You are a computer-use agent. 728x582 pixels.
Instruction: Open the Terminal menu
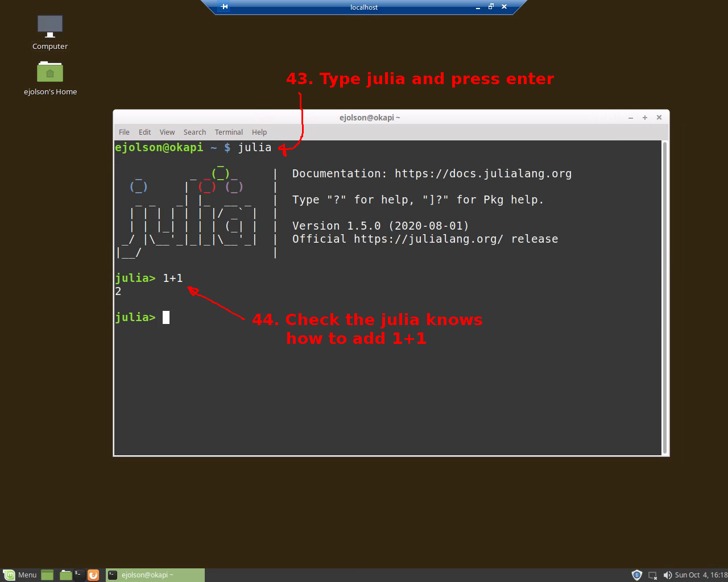pyautogui.click(x=229, y=132)
